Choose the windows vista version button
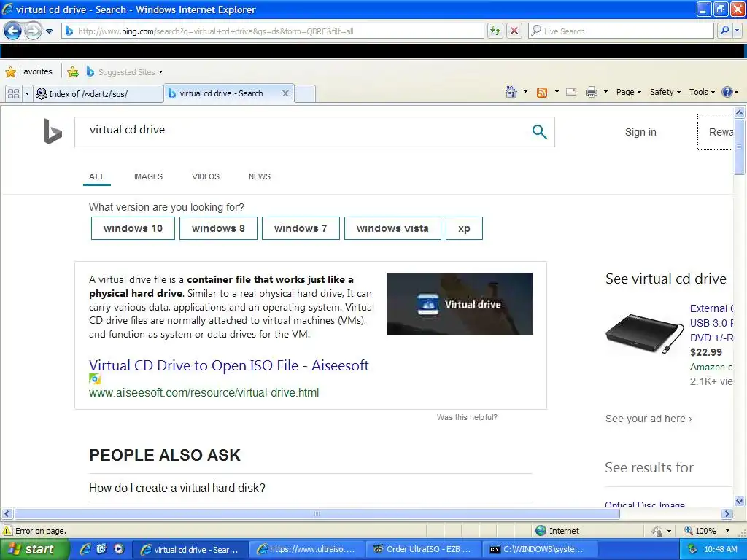The height and width of the screenshot is (560, 747). coord(392,228)
